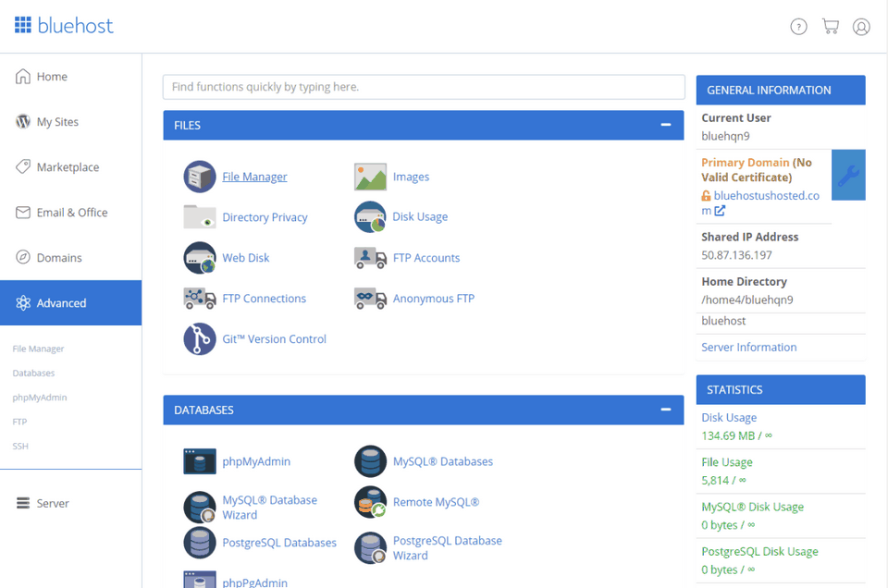888x588 pixels.
Task: Click the 134.69 MB disk usage value
Action: point(737,435)
